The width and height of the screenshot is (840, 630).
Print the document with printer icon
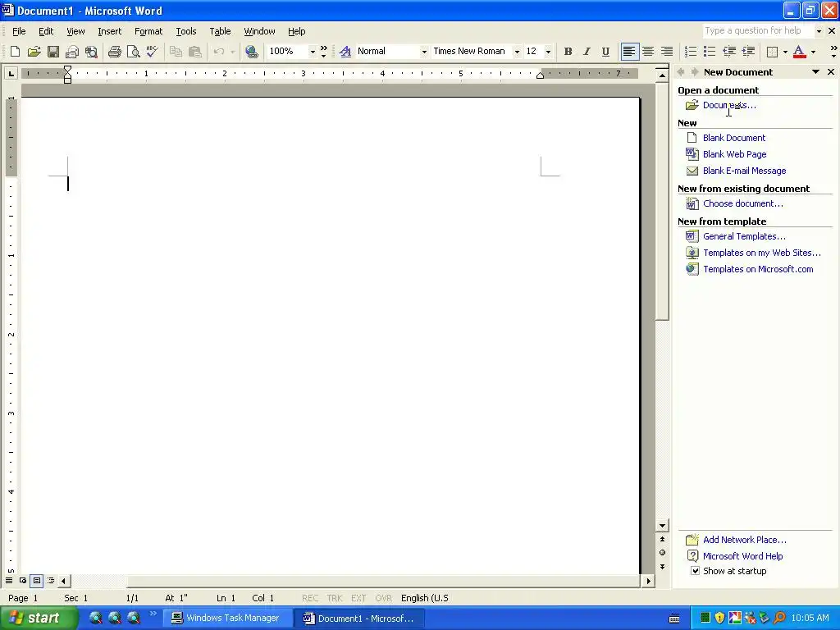(x=114, y=52)
